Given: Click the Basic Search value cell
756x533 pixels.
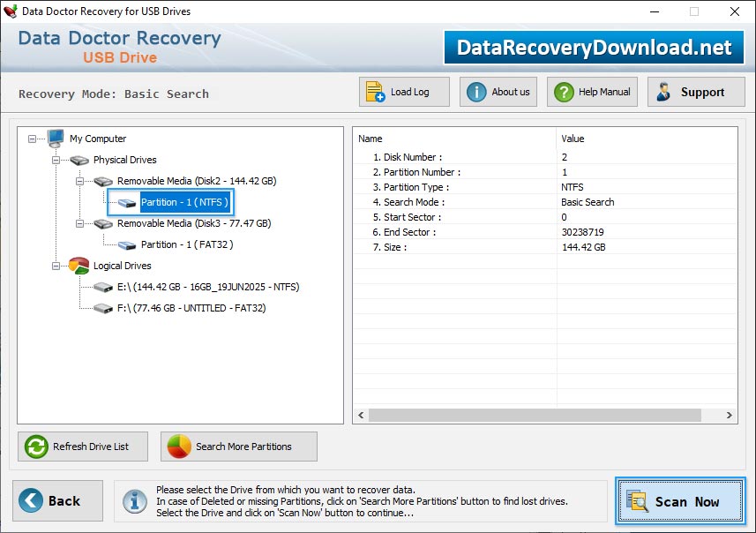Looking at the screenshot, I should (588, 202).
